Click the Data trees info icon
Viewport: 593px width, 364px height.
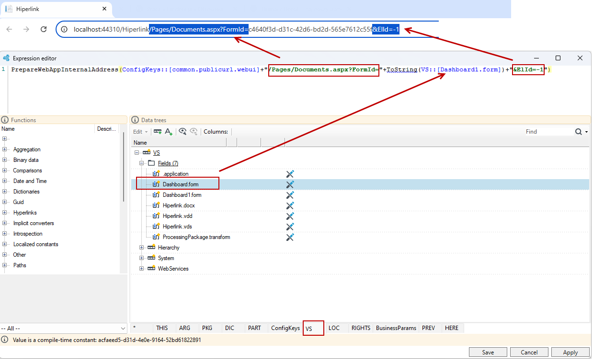coord(135,120)
